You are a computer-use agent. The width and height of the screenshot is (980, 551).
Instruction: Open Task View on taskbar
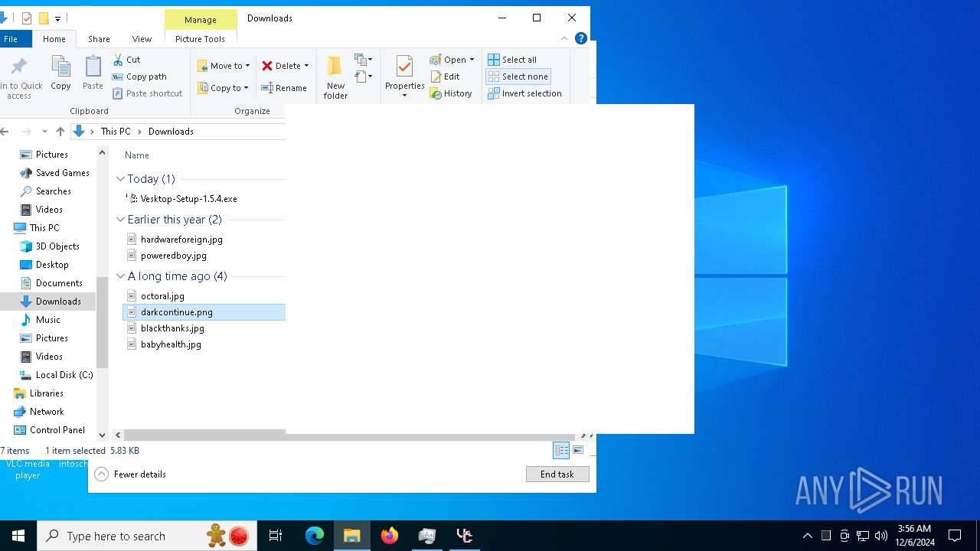click(x=276, y=536)
